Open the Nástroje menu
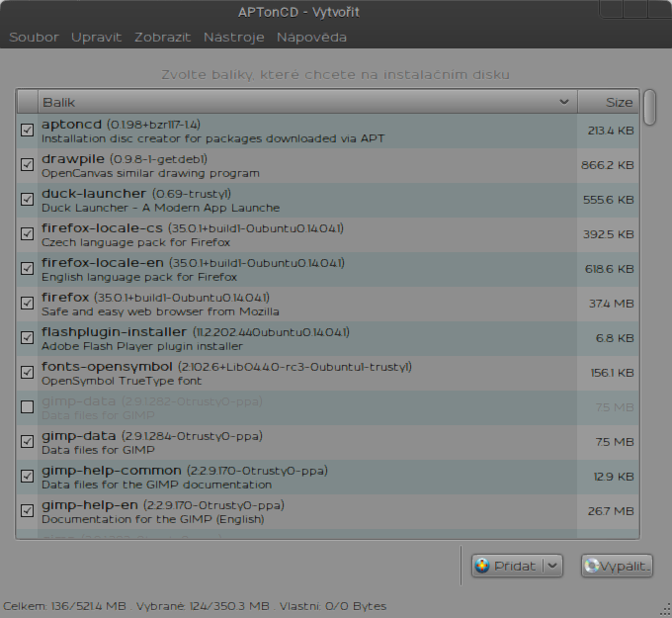The height and width of the screenshot is (618, 672). 233,38
